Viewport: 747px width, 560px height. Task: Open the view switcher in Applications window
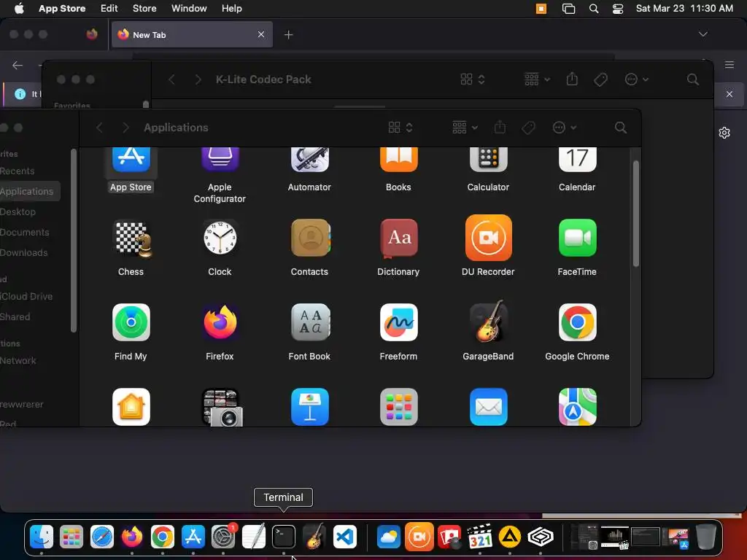pos(400,128)
